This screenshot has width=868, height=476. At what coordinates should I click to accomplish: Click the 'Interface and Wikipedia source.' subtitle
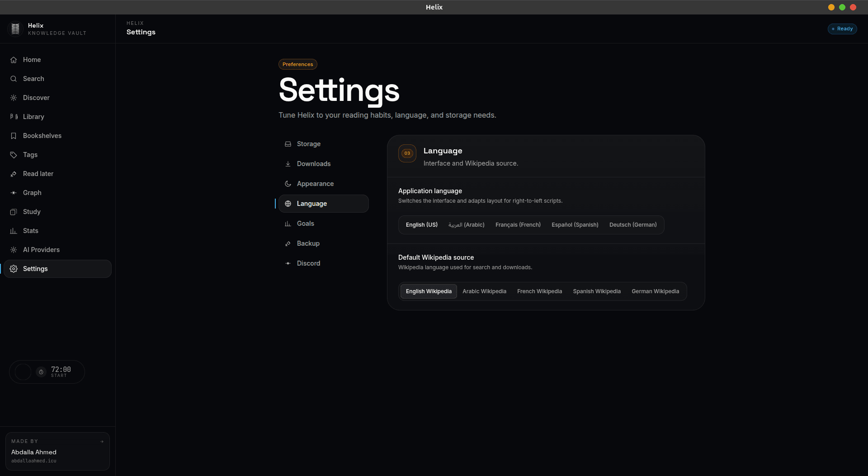click(x=471, y=163)
